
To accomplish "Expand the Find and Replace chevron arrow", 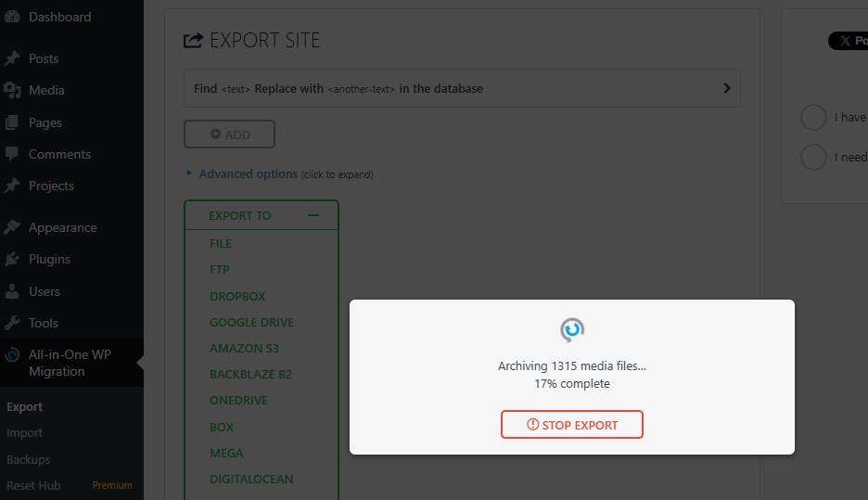I will [x=726, y=88].
